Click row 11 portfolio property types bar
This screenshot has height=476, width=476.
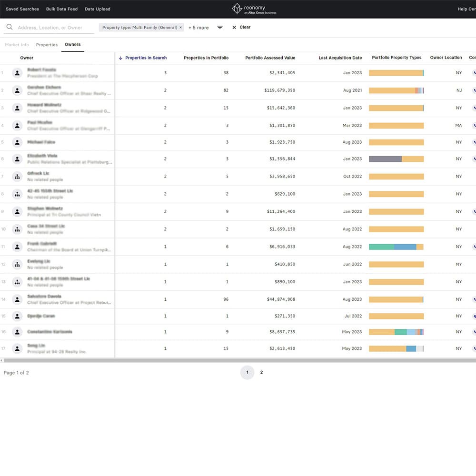(396, 247)
